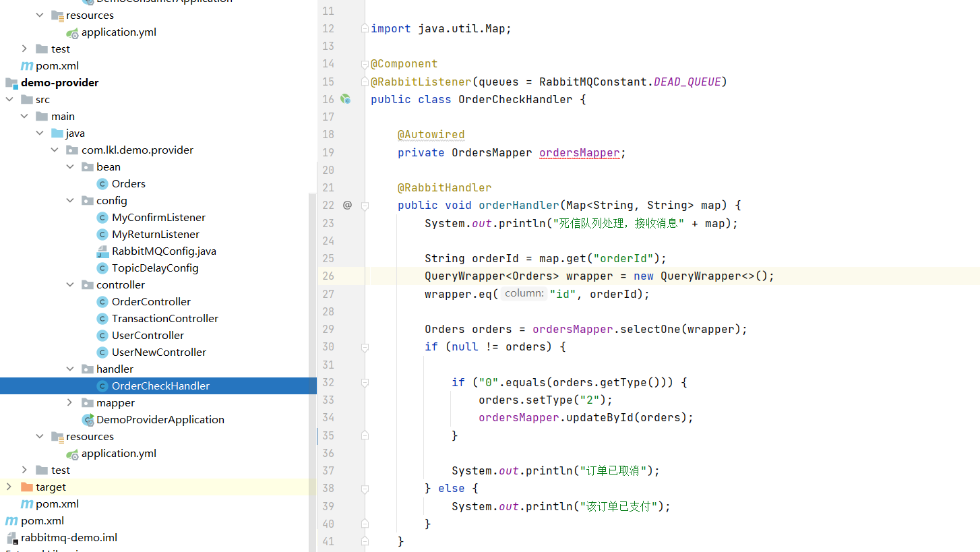Collapse resources folder under demo-provider
Image resolution: width=980 pixels, height=552 pixels.
[x=40, y=437]
